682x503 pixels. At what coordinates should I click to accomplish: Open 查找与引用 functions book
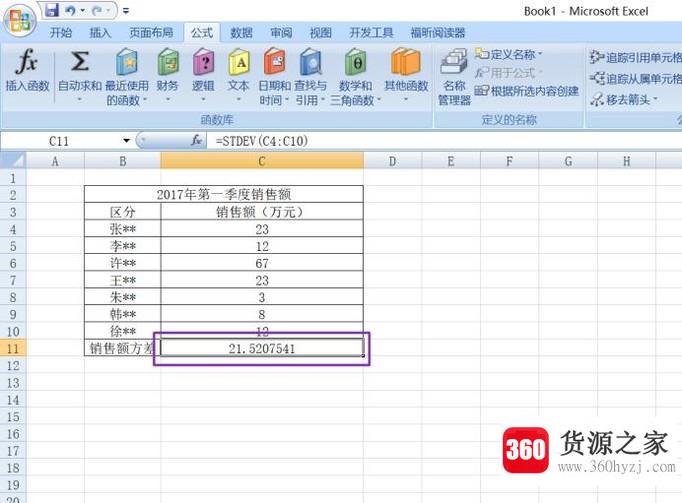coord(311,61)
